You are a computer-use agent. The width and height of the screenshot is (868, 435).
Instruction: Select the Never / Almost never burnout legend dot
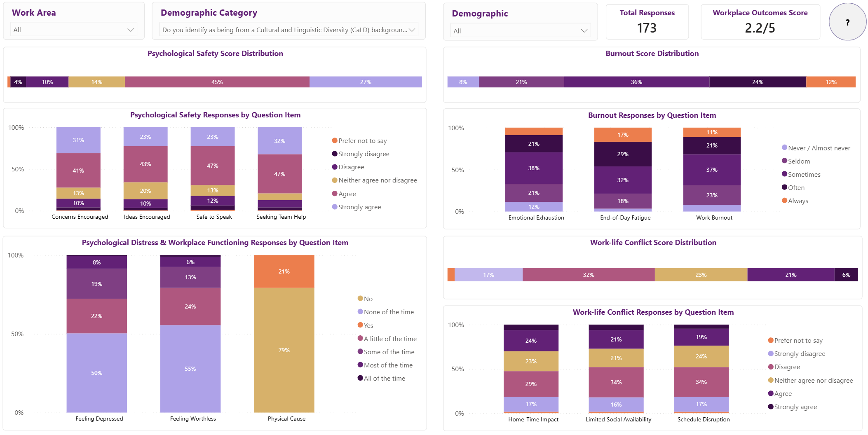click(784, 147)
